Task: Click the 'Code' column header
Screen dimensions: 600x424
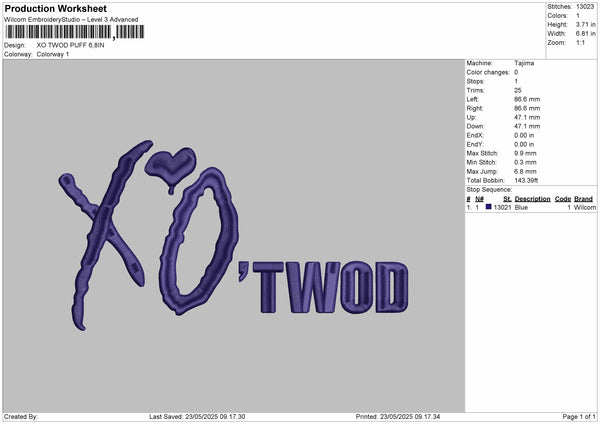Action: tap(563, 199)
